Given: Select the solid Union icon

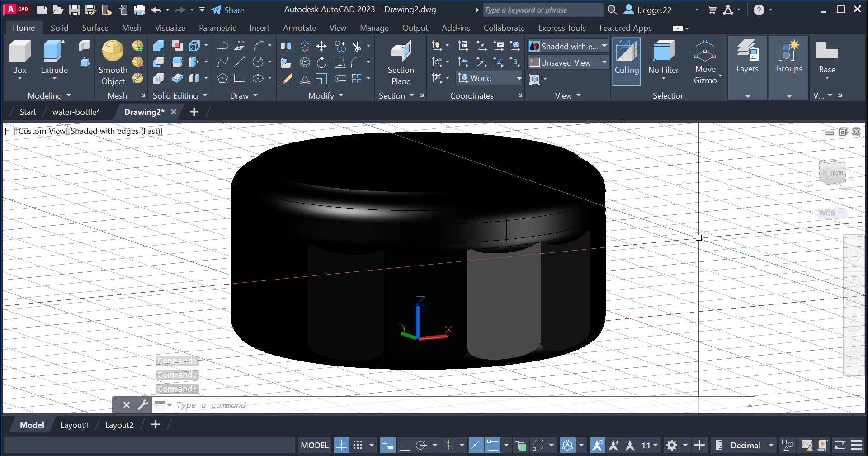Looking at the screenshot, I should click(159, 46).
